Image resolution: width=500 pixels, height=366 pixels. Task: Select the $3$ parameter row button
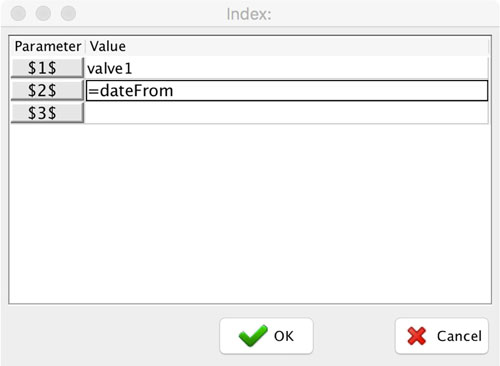47,113
